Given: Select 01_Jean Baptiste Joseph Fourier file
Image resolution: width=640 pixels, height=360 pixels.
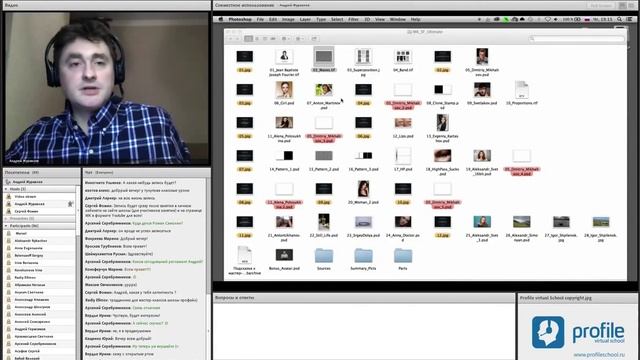Looking at the screenshot, I should click(x=284, y=62).
